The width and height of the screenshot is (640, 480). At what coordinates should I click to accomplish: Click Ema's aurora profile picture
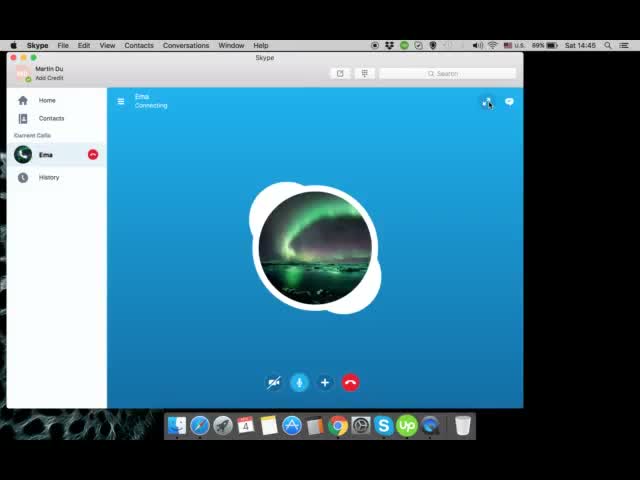[315, 248]
